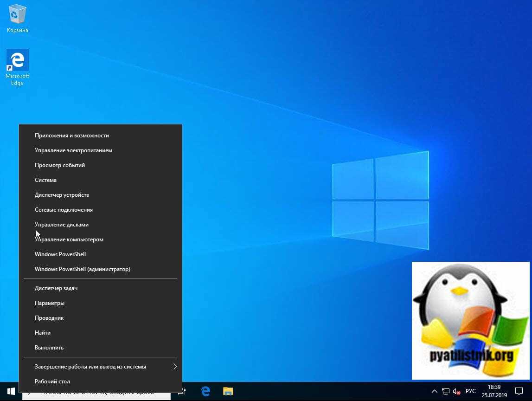Open the Action Center notifications icon
The image size is (532, 401).
point(519,391)
